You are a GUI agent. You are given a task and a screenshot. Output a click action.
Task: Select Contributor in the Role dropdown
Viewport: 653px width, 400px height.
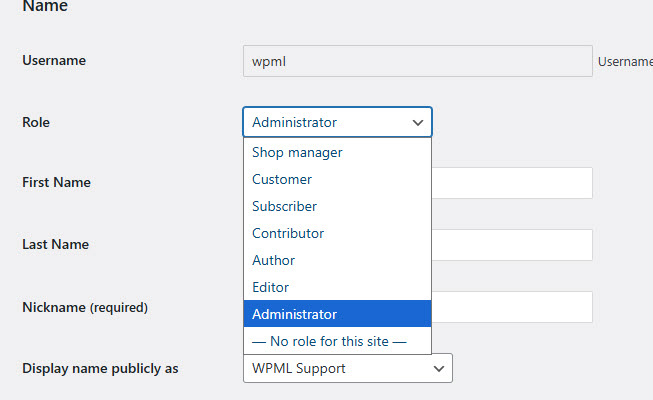coord(337,233)
